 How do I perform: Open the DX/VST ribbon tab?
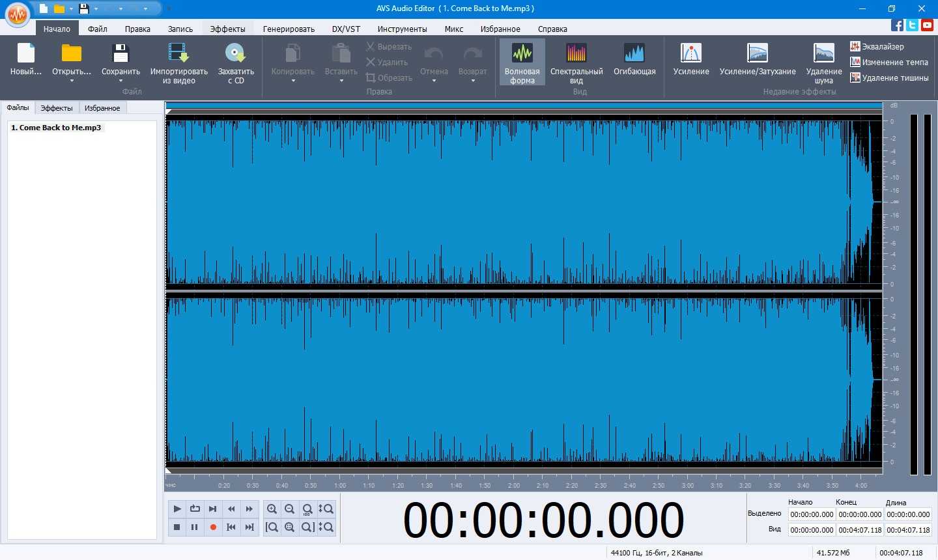pyautogui.click(x=346, y=29)
